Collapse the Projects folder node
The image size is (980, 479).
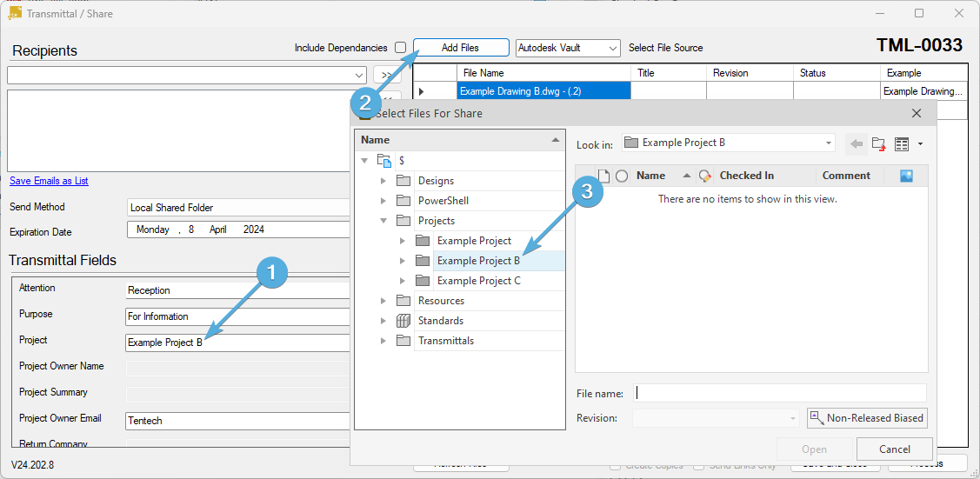[383, 221]
